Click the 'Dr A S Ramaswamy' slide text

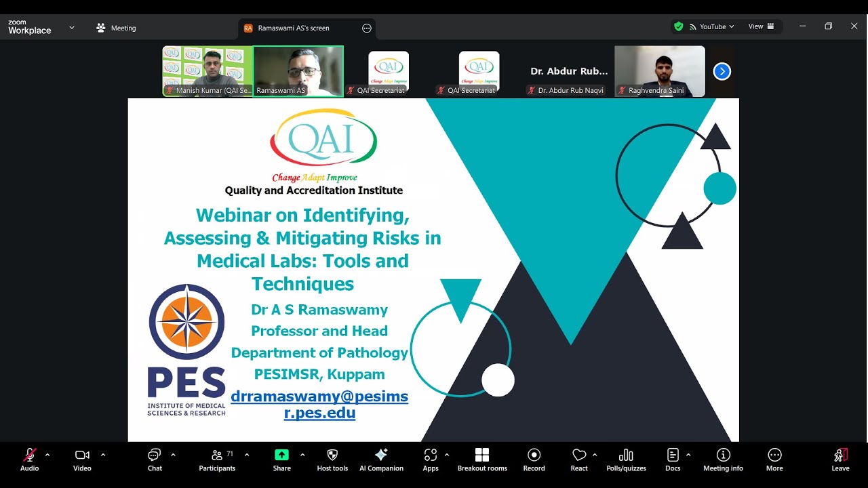coord(319,310)
